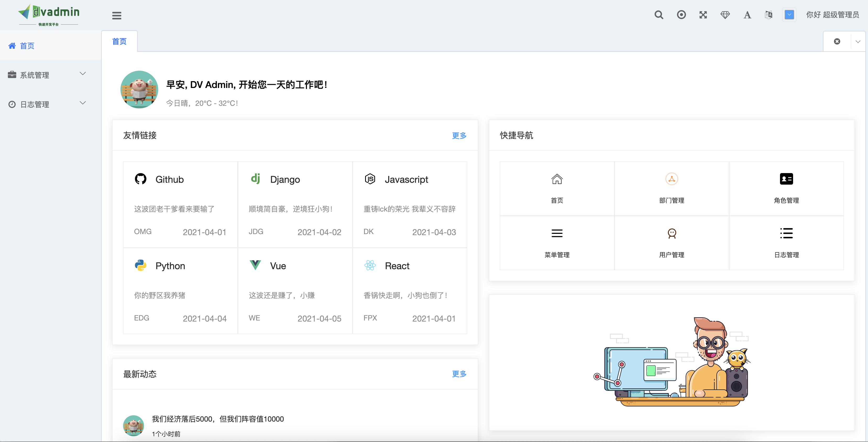Expand the 日志管理 sidebar menu
This screenshot has height=442, width=868.
pos(47,104)
